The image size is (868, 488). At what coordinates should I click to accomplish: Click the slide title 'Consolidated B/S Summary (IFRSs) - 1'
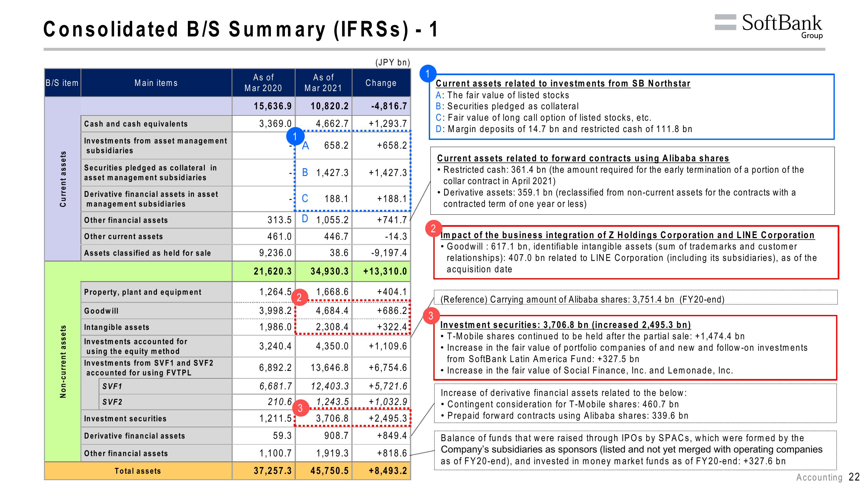(241, 29)
